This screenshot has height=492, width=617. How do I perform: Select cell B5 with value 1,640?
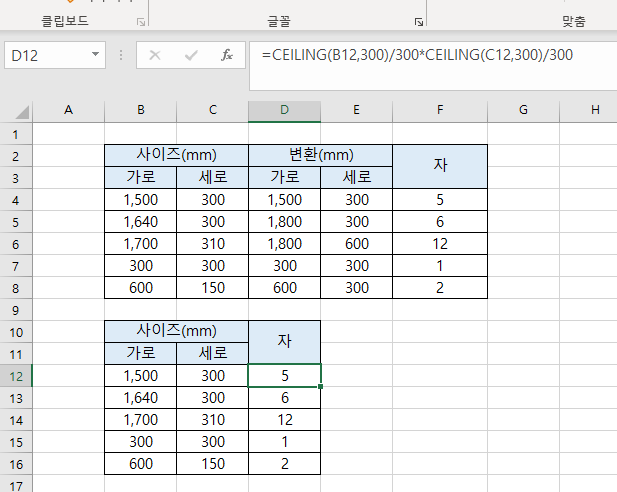(140, 222)
